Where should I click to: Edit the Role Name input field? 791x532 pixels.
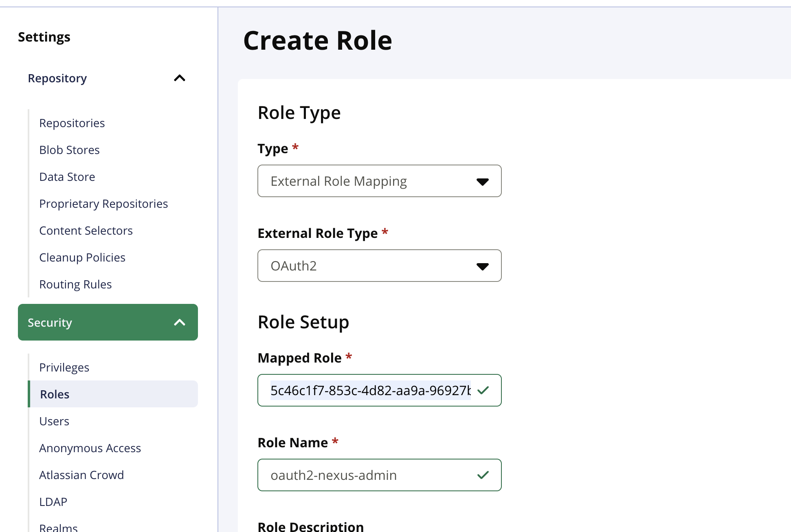371,475
